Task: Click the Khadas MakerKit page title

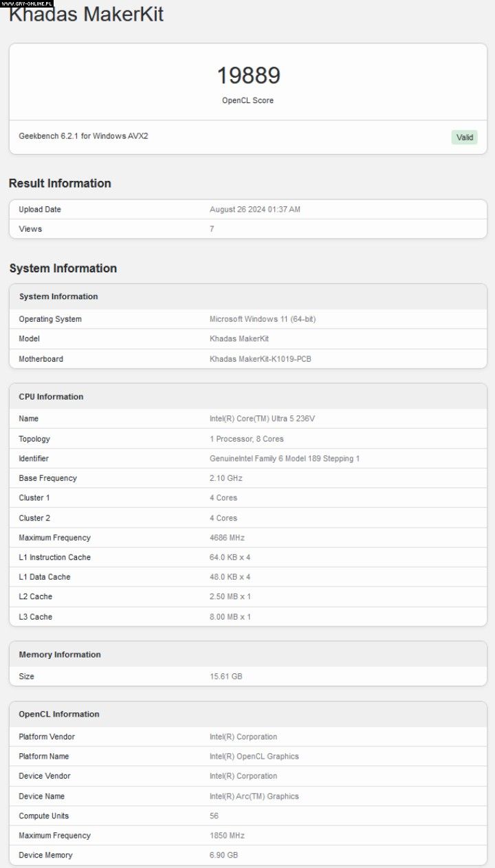Action: 86,14
